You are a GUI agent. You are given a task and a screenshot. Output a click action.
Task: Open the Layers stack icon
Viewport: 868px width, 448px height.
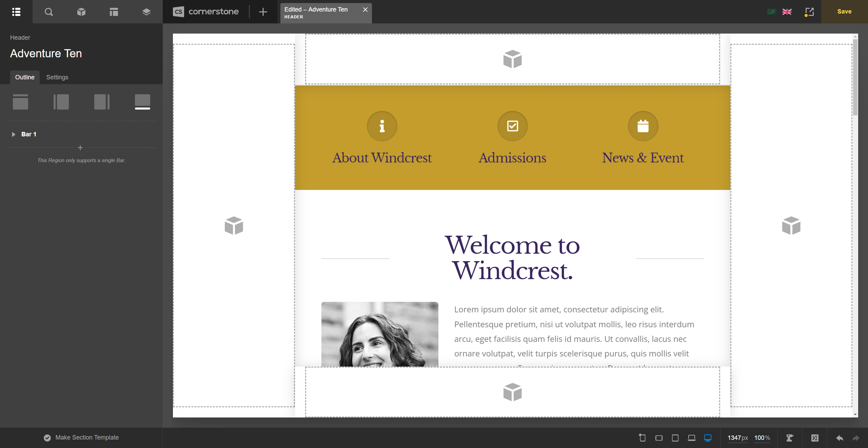(146, 12)
